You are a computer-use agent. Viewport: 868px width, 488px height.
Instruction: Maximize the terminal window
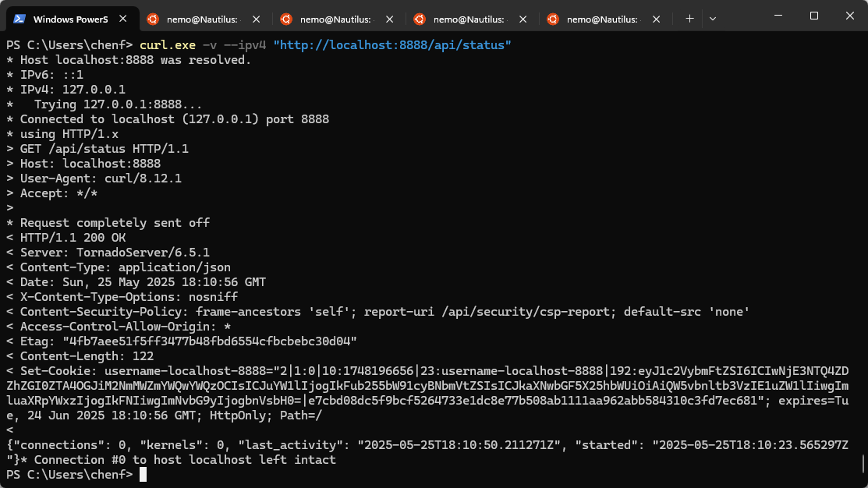813,16
